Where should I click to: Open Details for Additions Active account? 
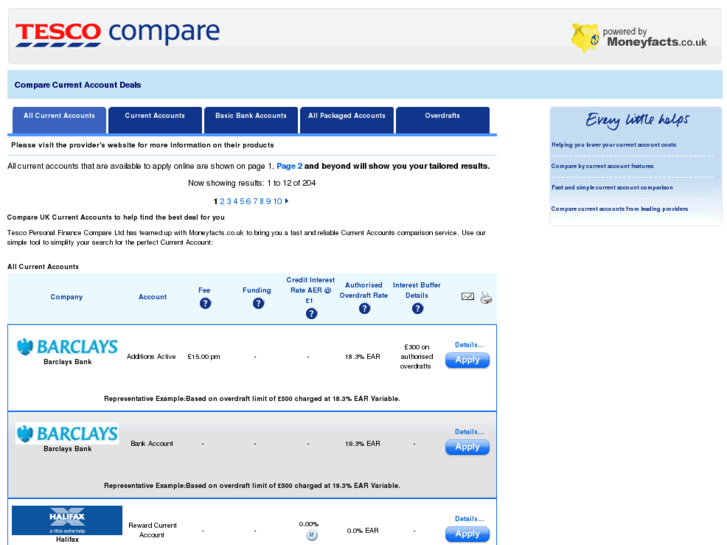tap(469, 345)
